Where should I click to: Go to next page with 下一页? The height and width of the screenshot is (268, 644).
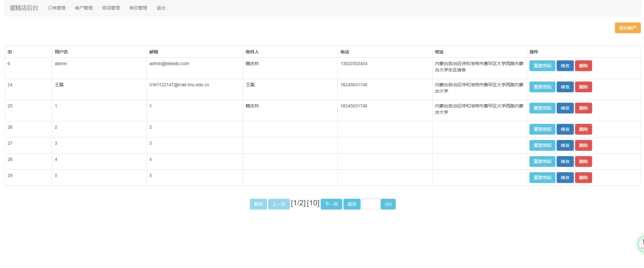(x=331, y=204)
